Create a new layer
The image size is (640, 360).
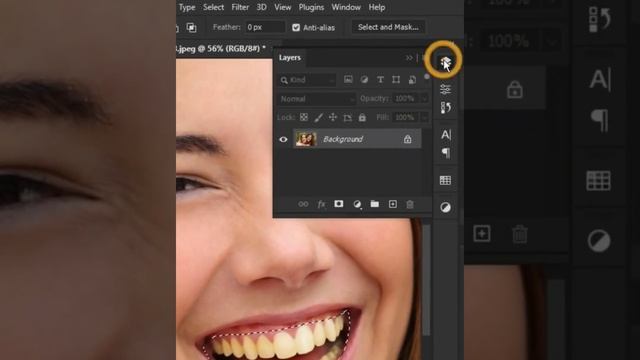click(x=393, y=204)
